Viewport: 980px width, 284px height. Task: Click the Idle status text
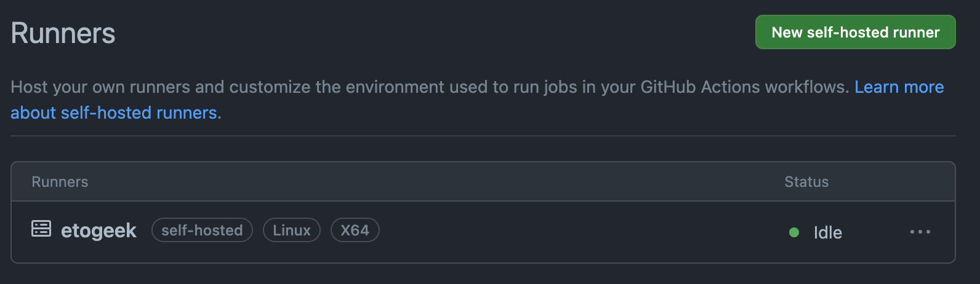pos(827,232)
